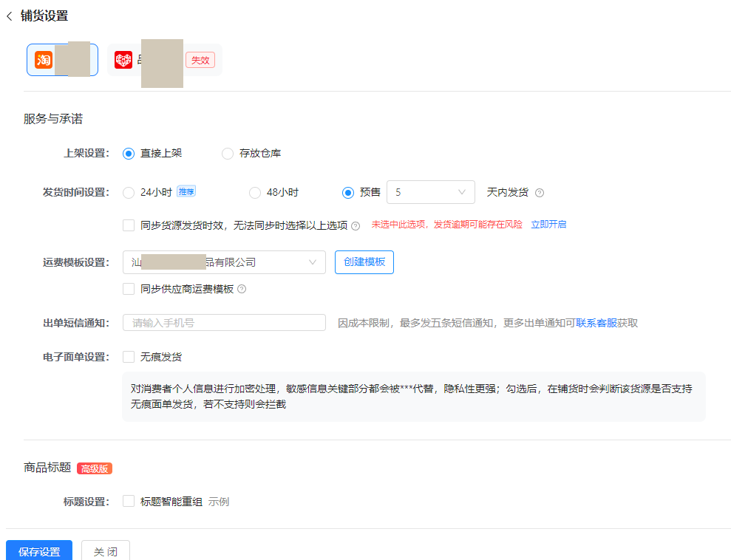The width and height of the screenshot is (731, 560).
Task: Click the 高级版 badge
Action: pos(95,468)
